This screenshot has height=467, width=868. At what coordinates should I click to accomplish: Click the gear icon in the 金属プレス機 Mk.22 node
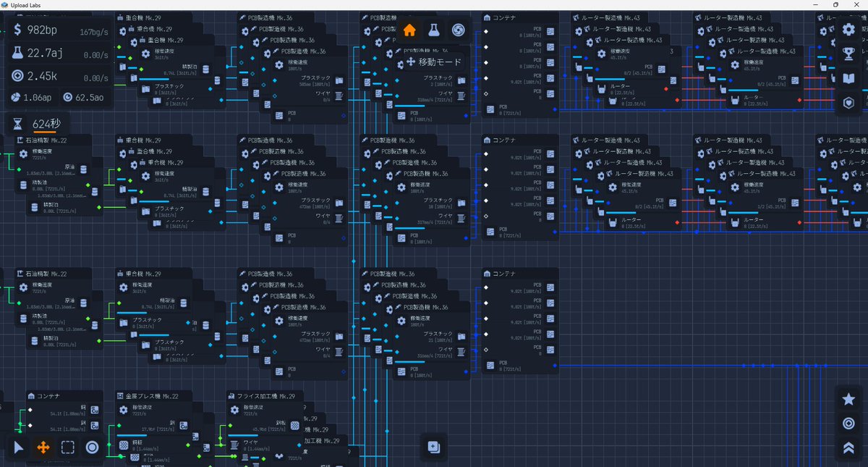point(124,410)
